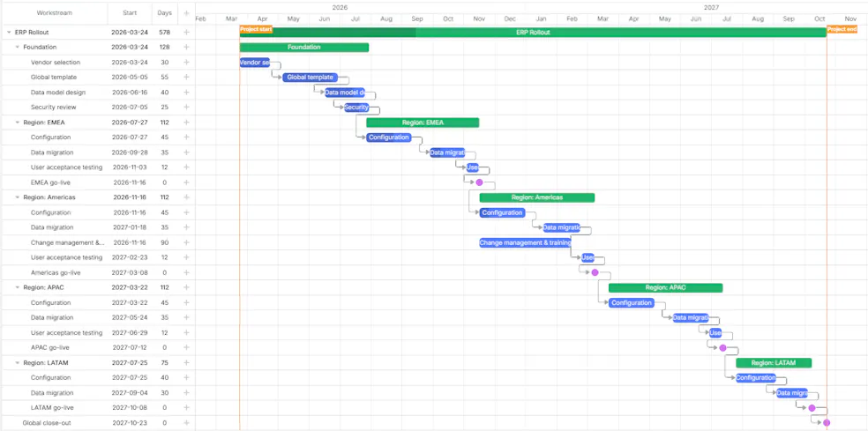Click the 128 days cell for Foundation
868x431 pixels.
164,47
